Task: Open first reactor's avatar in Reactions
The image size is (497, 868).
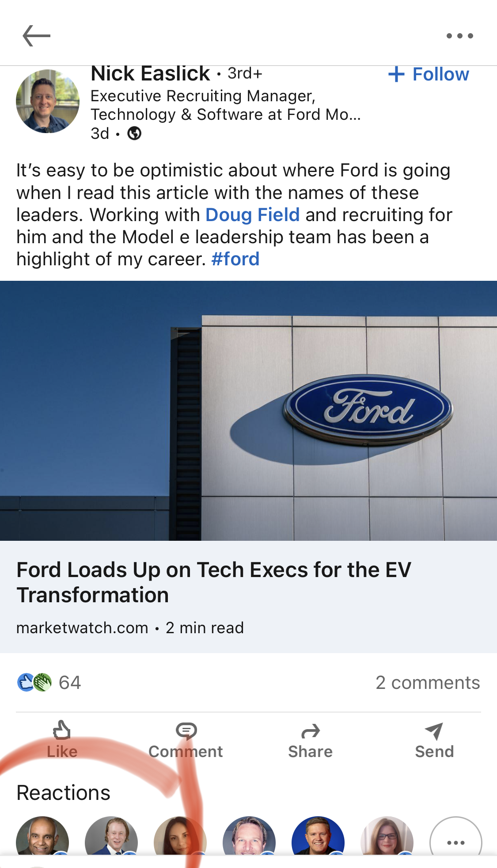Action: [42, 837]
